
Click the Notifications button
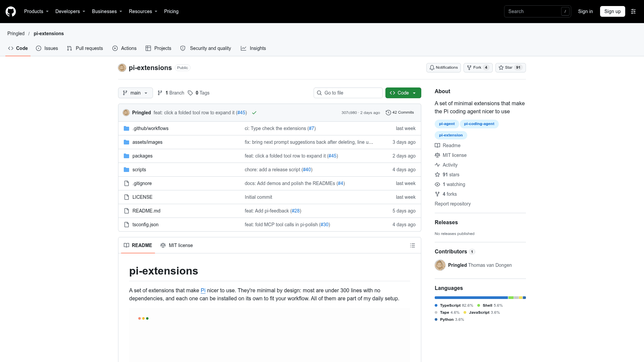(443, 68)
